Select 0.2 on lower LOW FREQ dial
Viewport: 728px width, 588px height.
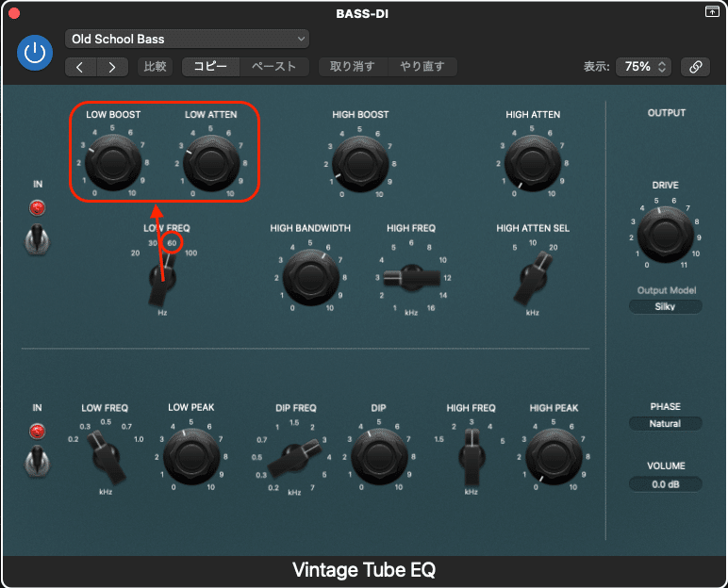pyautogui.click(x=74, y=439)
